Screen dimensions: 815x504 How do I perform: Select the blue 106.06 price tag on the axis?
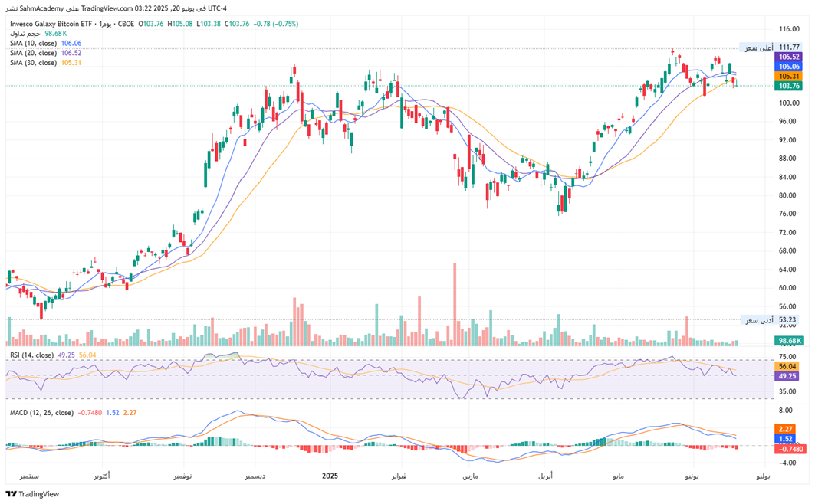click(788, 67)
